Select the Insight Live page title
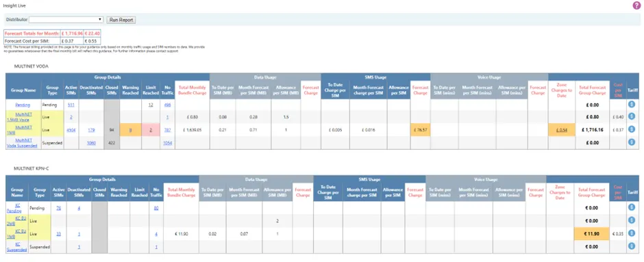This screenshot has height=262, width=644. [x=14, y=5]
